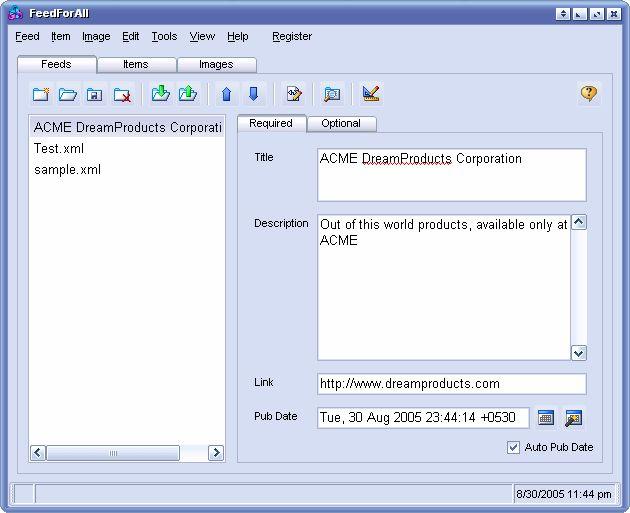630x513 pixels.
Task: Click the New Feed toolbar icon
Action: pyautogui.click(x=41, y=94)
